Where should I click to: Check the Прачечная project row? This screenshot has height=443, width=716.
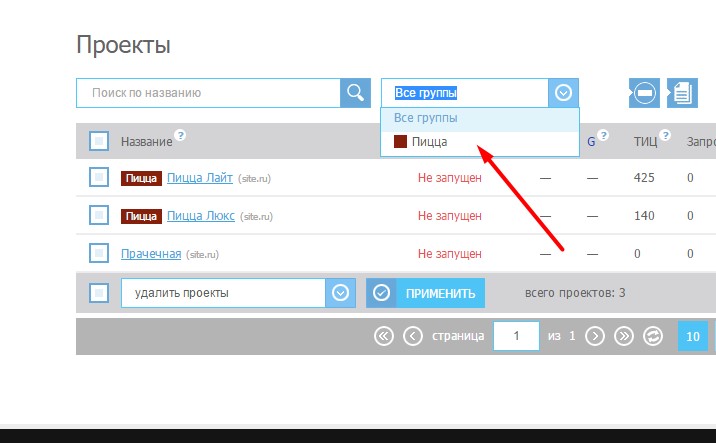click(x=99, y=253)
